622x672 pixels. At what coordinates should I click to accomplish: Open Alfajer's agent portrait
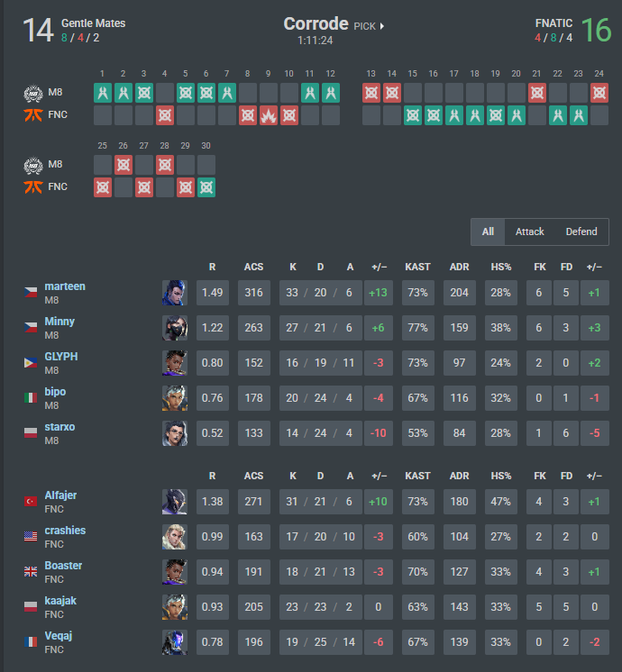click(175, 502)
